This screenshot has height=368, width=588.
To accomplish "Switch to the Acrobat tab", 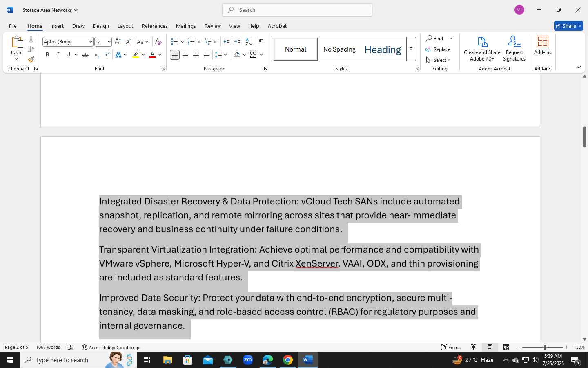I will tap(277, 26).
